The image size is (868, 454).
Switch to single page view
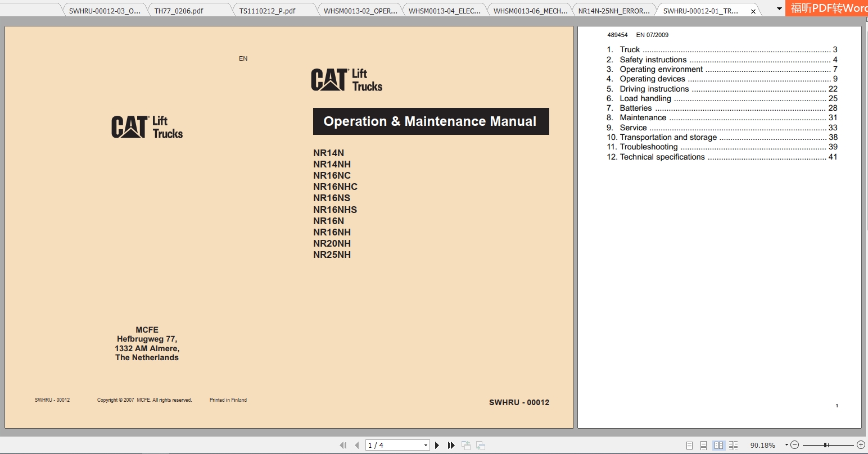point(689,445)
